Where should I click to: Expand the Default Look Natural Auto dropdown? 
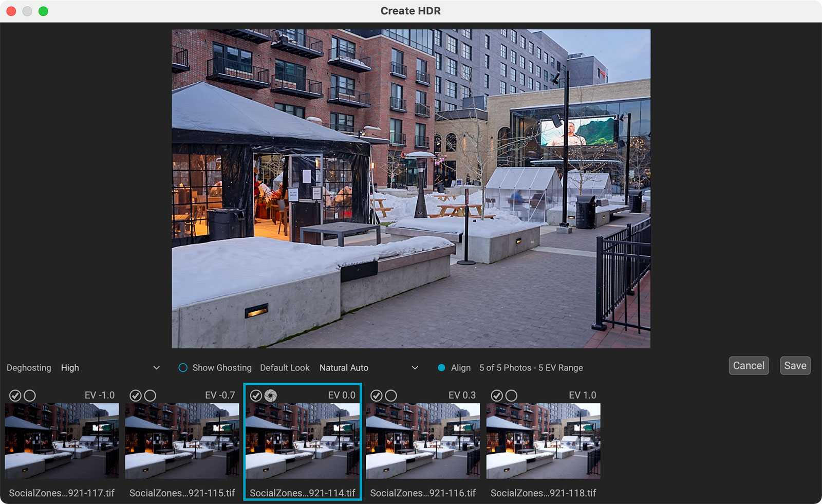click(x=368, y=368)
